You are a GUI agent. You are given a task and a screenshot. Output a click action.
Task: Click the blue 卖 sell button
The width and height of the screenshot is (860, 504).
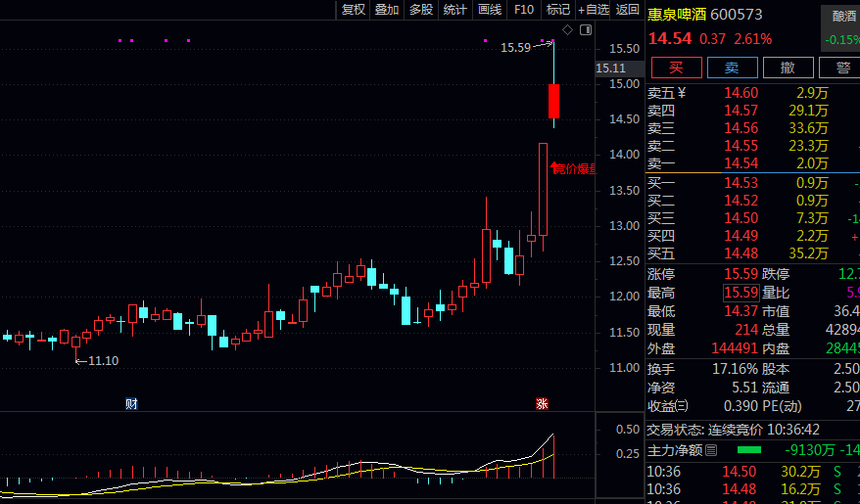(x=733, y=68)
